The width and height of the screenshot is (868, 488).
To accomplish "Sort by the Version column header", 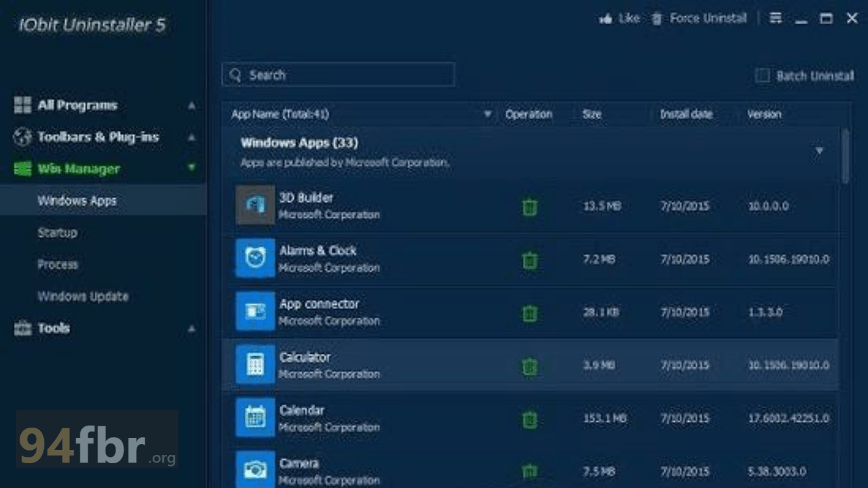I will [764, 114].
